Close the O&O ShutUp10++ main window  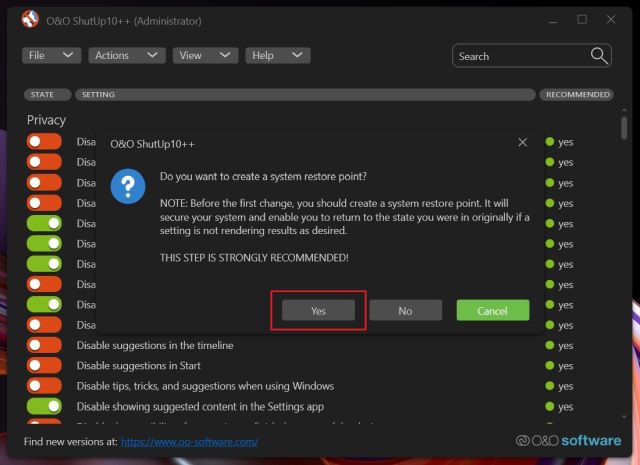tap(611, 20)
